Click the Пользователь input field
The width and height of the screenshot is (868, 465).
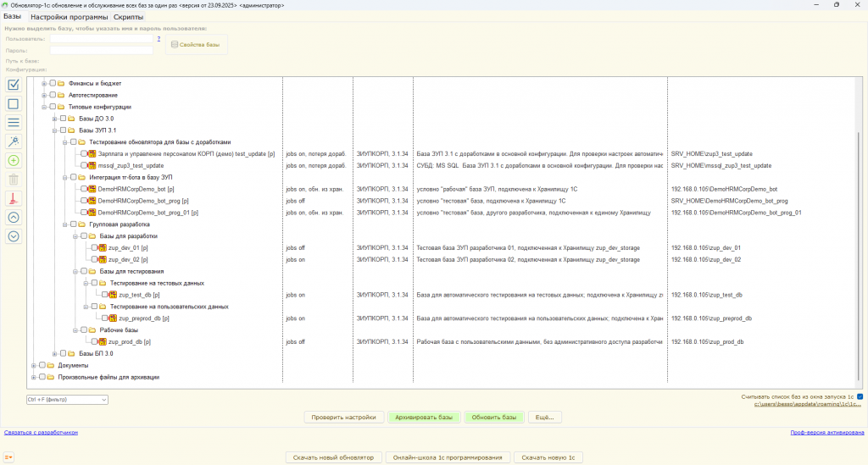[102, 39]
